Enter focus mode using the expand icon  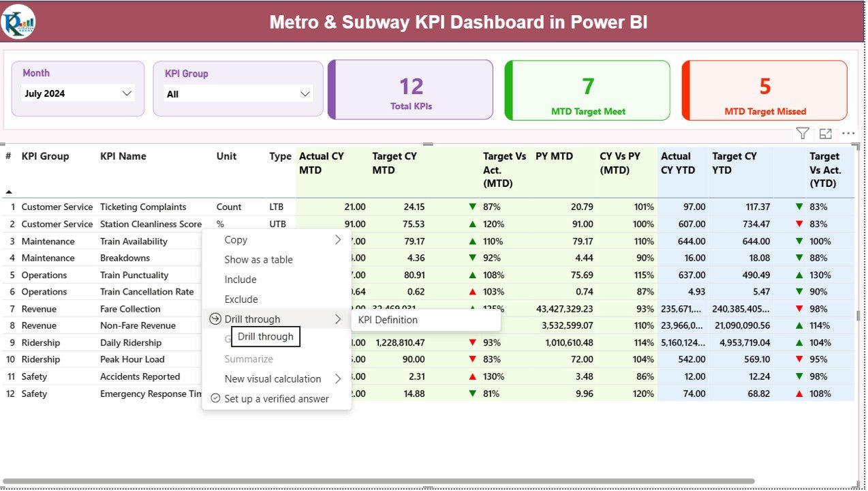825,133
